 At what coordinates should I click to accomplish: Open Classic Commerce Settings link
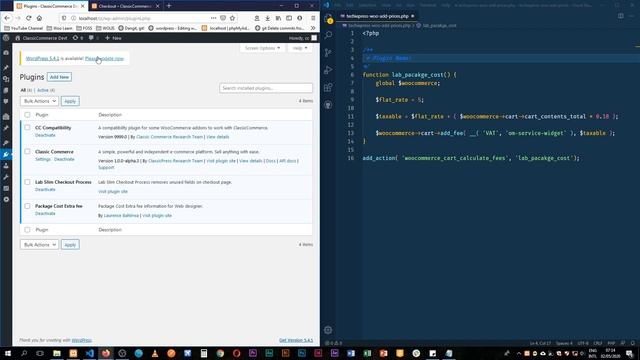pos(43,159)
